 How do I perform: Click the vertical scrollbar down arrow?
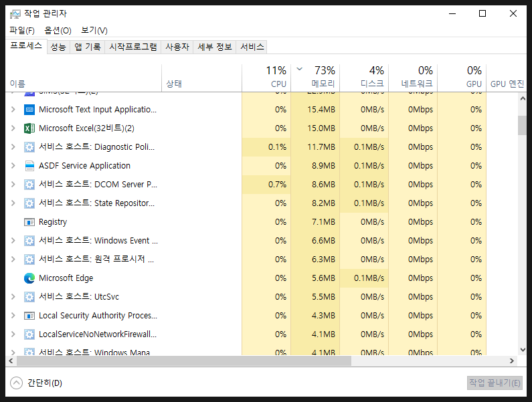pos(523,350)
